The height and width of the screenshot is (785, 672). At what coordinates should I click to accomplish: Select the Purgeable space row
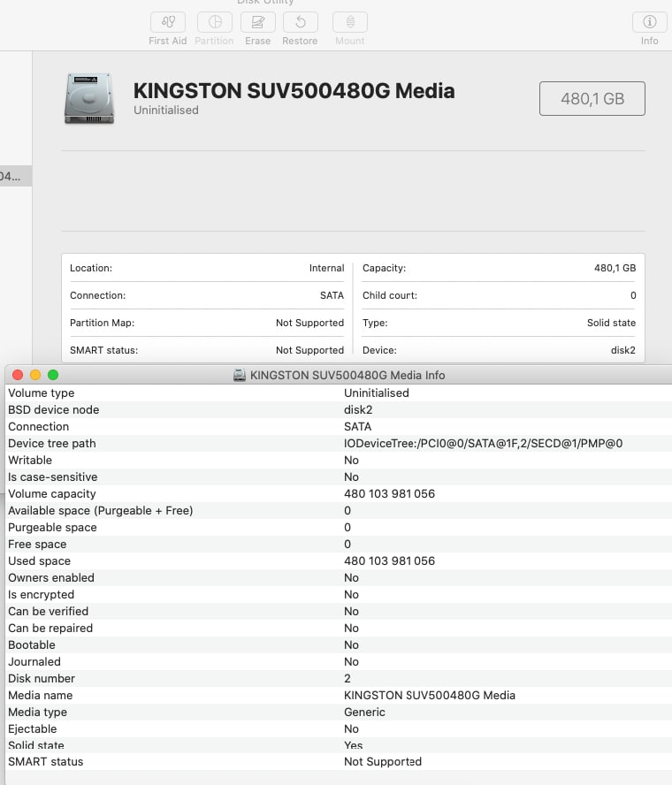[x=339, y=528]
